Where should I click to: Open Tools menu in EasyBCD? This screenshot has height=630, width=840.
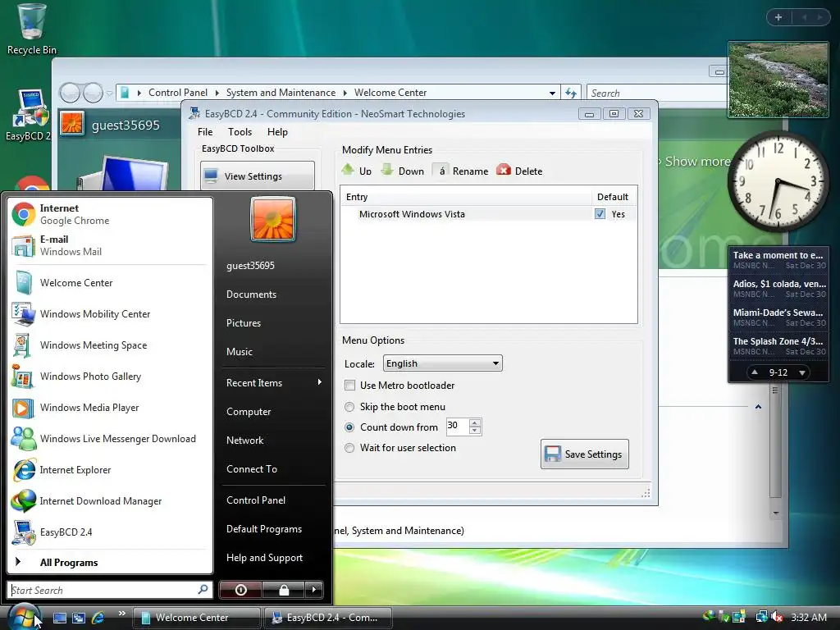point(240,132)
